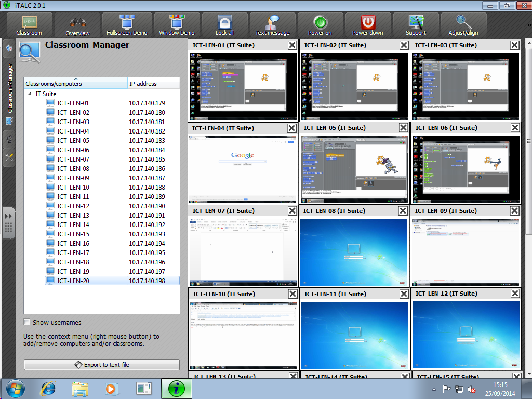Open the pinned document app in taskbar
Screen dimensions: 532x399
coord(144,389)
